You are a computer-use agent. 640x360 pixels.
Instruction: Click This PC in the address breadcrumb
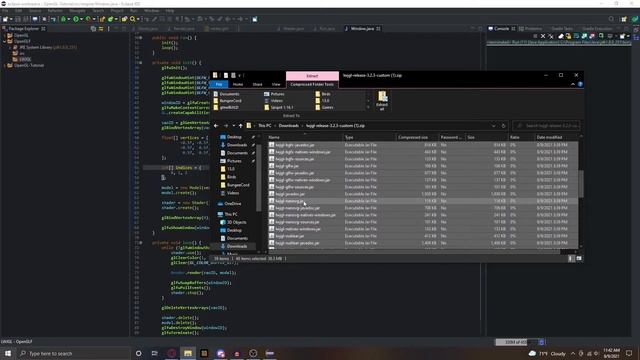pyautogui.click(x=264, y=126)
